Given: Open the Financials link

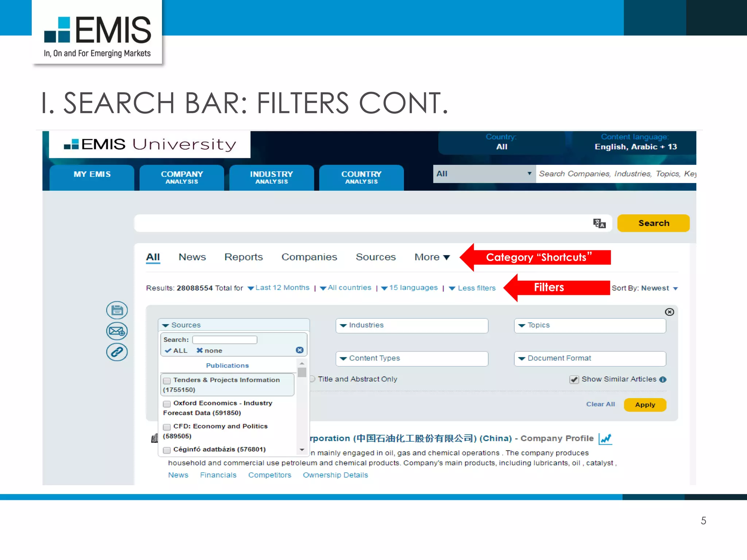Looking at the screenshot, I should pos(218,475).
